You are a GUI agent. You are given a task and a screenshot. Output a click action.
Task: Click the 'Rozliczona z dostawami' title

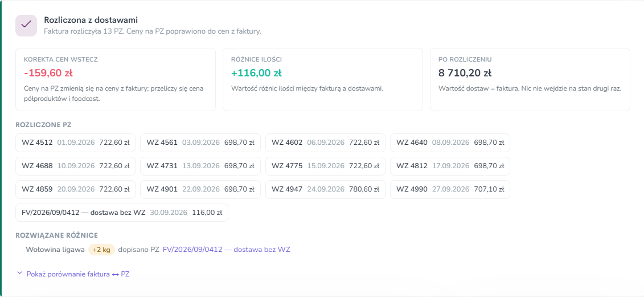(x=91, y=20)
